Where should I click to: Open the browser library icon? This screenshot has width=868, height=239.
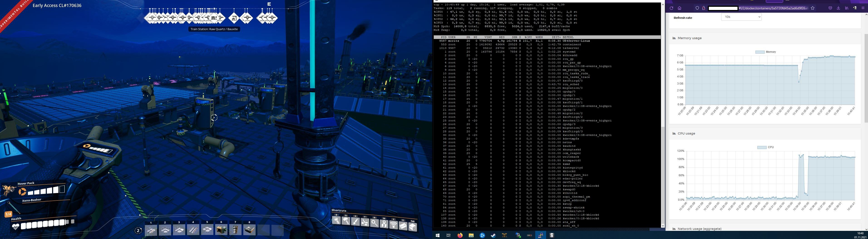(846, 8)
